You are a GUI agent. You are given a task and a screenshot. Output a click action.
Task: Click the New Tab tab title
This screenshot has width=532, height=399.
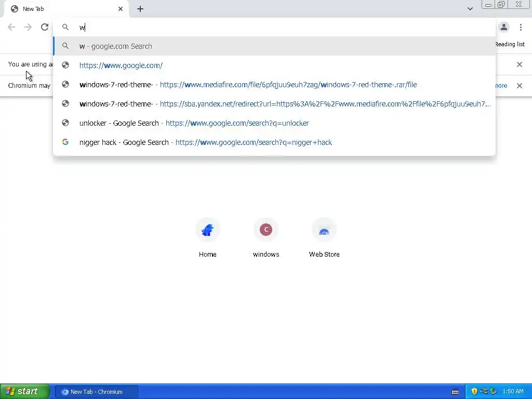click(33, 9)
